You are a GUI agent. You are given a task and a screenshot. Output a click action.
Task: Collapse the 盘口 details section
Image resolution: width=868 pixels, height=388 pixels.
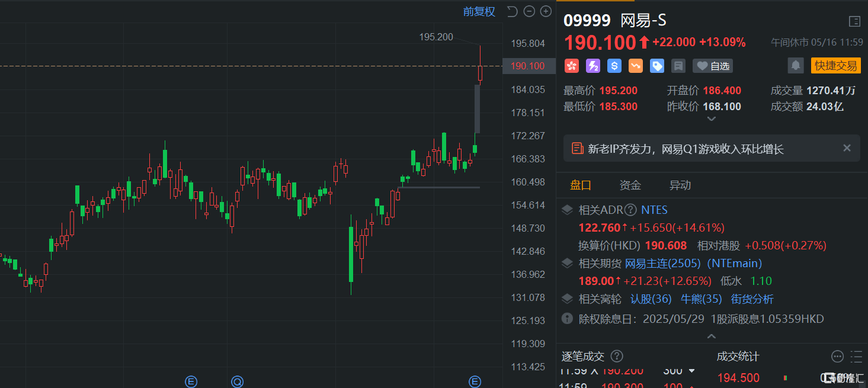712,336
